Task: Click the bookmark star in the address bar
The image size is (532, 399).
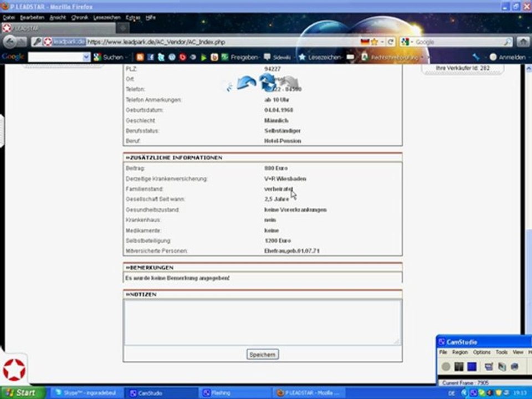Action: [x=375, y=42]
